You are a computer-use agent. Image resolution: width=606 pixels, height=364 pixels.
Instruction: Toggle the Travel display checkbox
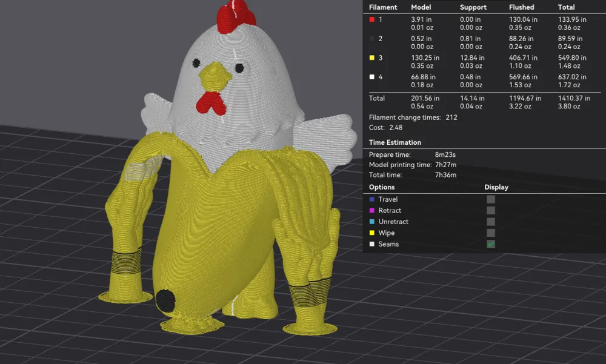pos(490,199)
